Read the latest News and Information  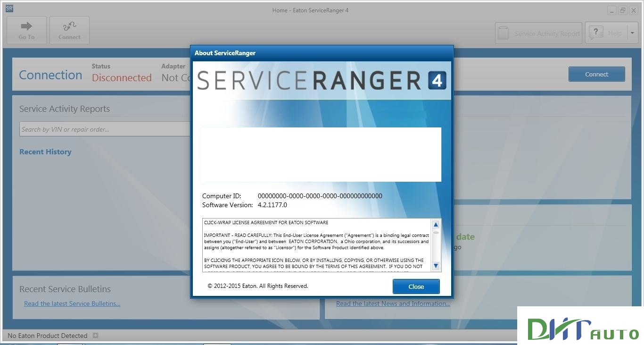(393, 303)
